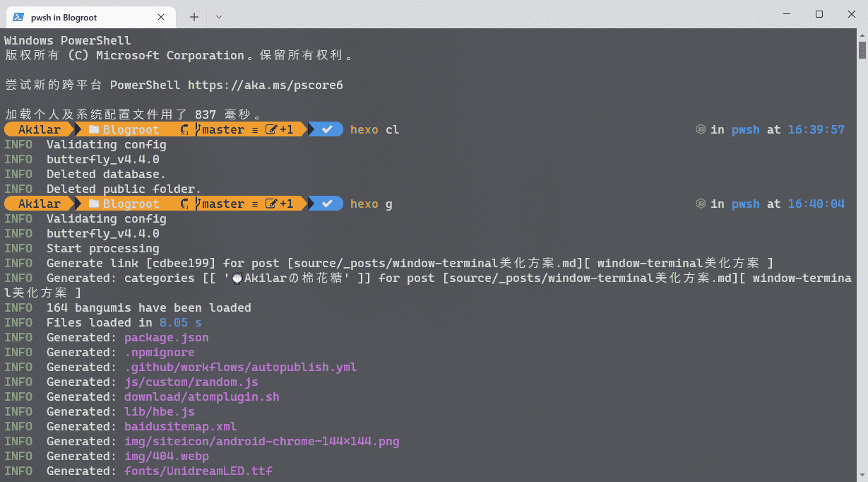Click the .github/workflows/autopublish.yml path

point(240,368)
